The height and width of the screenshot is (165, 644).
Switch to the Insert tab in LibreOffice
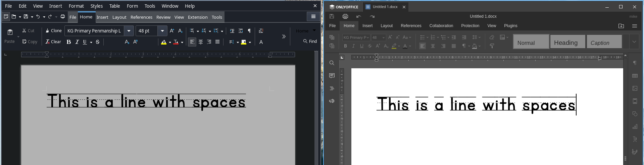(x=102, y=17)
